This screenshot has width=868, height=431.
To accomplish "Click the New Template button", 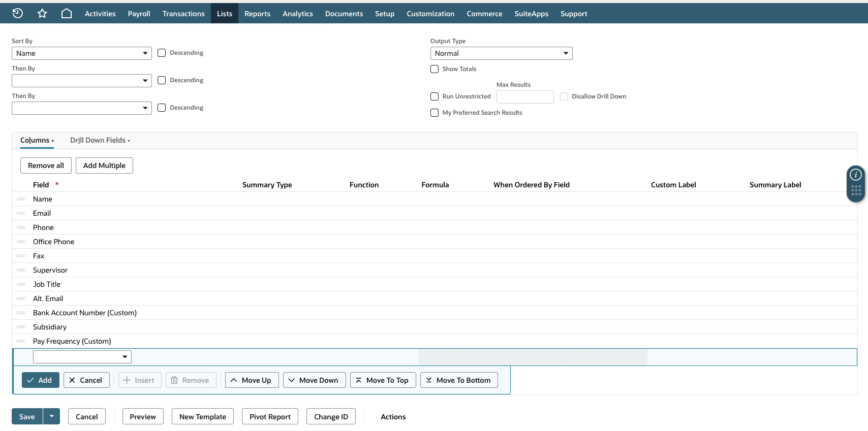I will click(x=203, y=416).
